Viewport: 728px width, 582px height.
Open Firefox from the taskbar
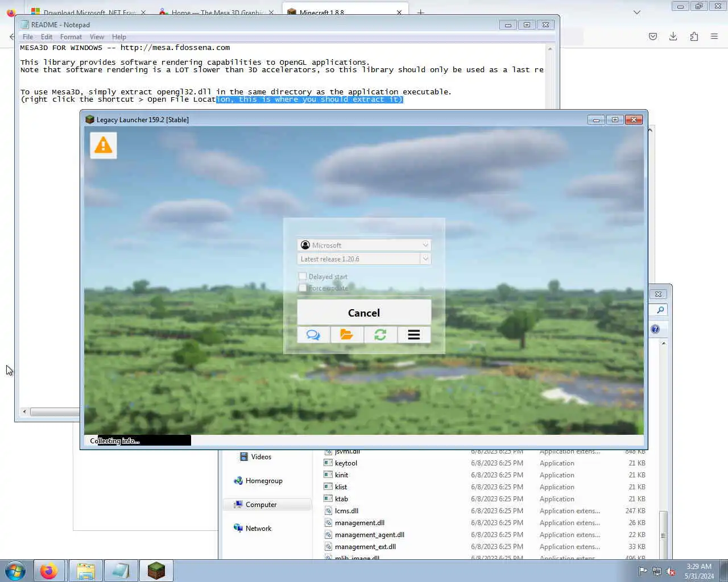(49, 571)
